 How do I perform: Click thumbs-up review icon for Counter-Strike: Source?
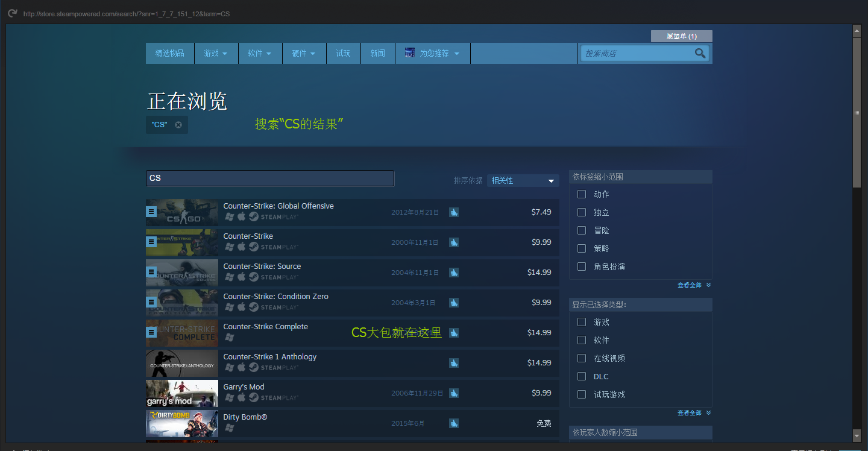[x=454, y=273]
